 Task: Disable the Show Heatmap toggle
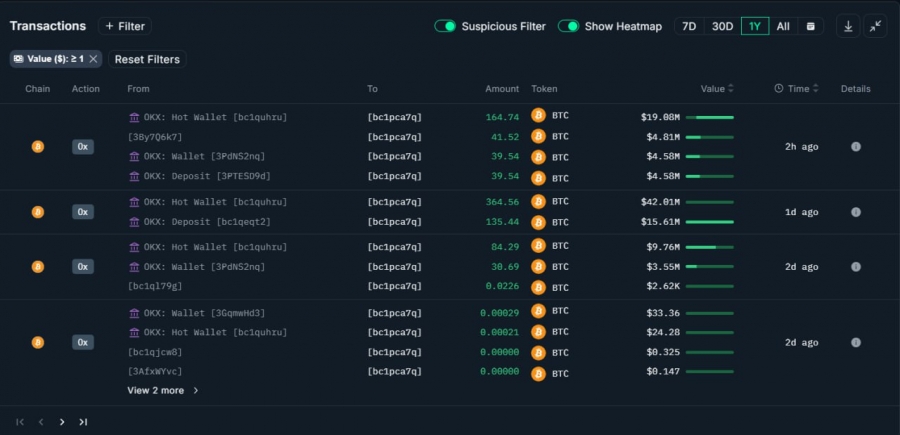(569, 26)
